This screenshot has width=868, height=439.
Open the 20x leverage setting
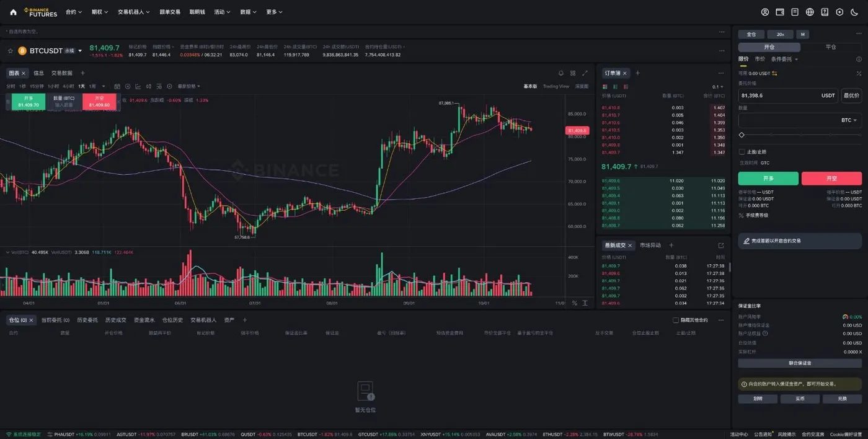pos(780,35)
